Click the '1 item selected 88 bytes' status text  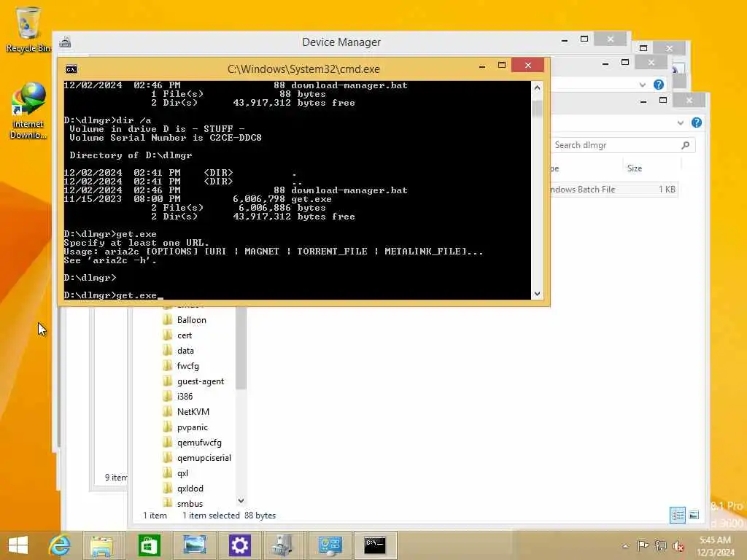coord(229,516)
